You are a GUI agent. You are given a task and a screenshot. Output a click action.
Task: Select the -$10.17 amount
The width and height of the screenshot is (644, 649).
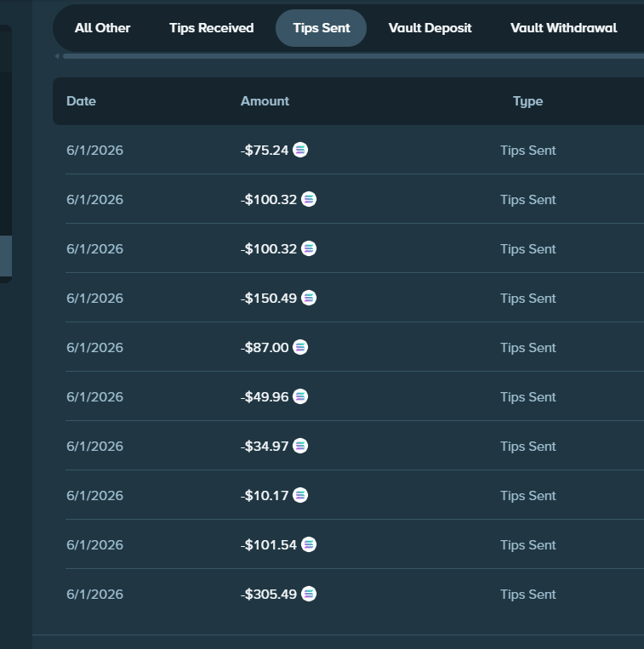(x=265, y=495)
